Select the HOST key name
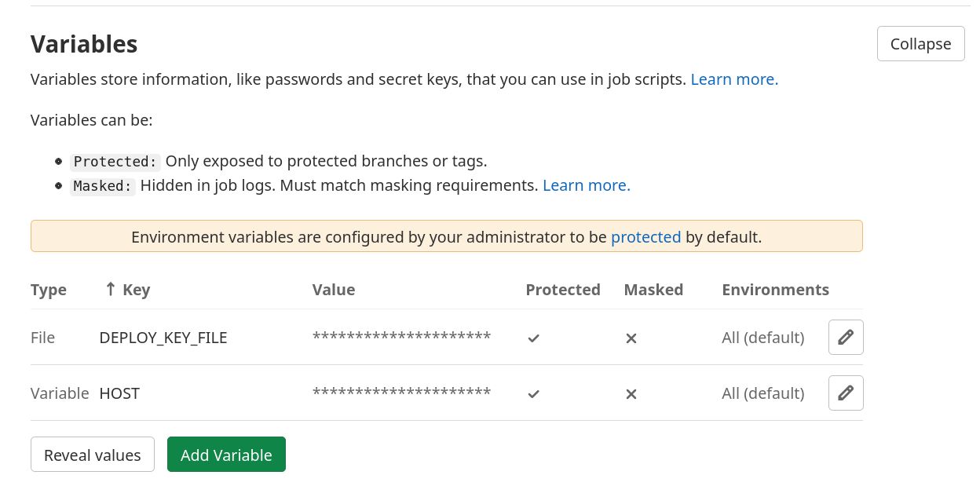Viewport: 980px width, 486px height. coord(119,393)
